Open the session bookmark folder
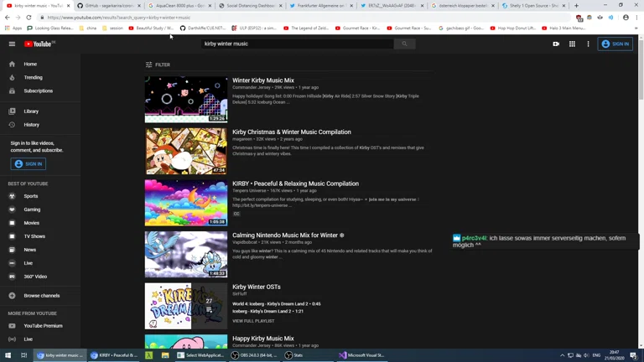 click(x=112, y=28)
